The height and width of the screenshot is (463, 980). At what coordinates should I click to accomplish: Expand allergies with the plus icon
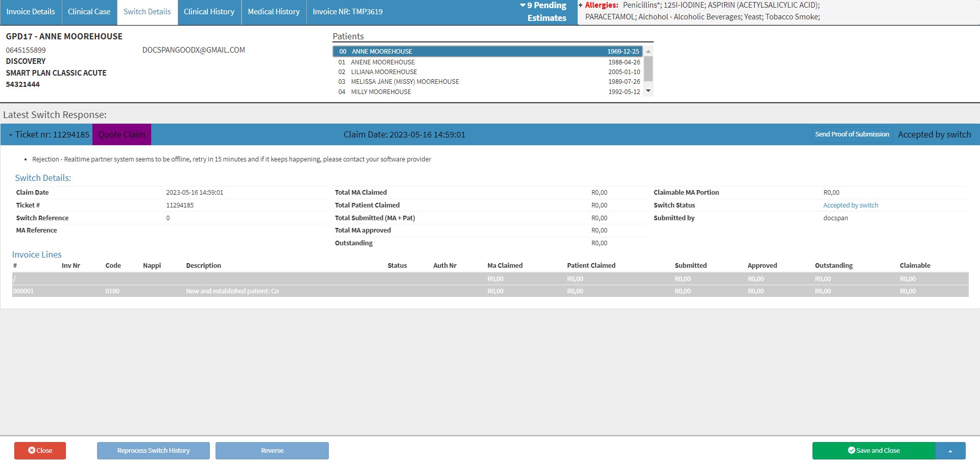[580, 5]
